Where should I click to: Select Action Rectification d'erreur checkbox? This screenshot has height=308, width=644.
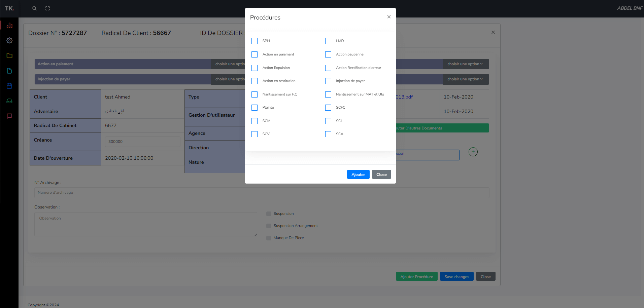coord(328,68)
